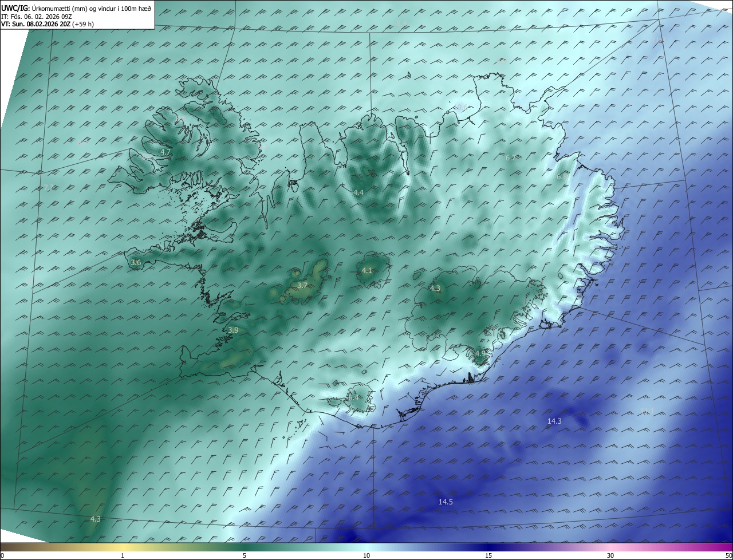Click the '0' tick on the color scale
Viewport: 733px width, 560px height.
2,555
